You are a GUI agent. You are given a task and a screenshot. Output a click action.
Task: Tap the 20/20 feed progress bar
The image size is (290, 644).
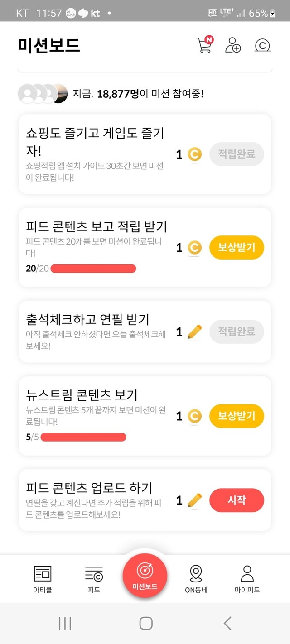[93, 269]
